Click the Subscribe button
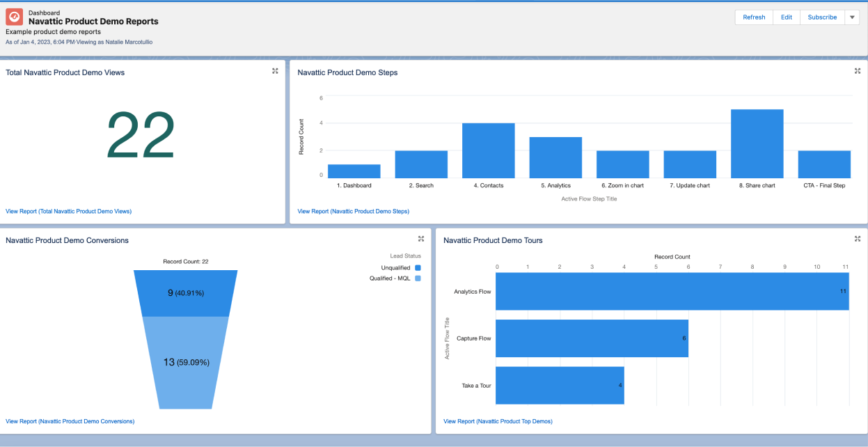The image size is (868, 447). click(822, 17)
